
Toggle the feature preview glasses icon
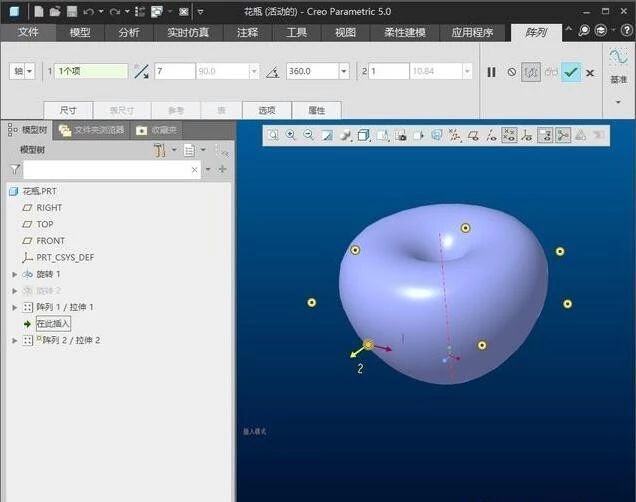[x=551, y=72]
